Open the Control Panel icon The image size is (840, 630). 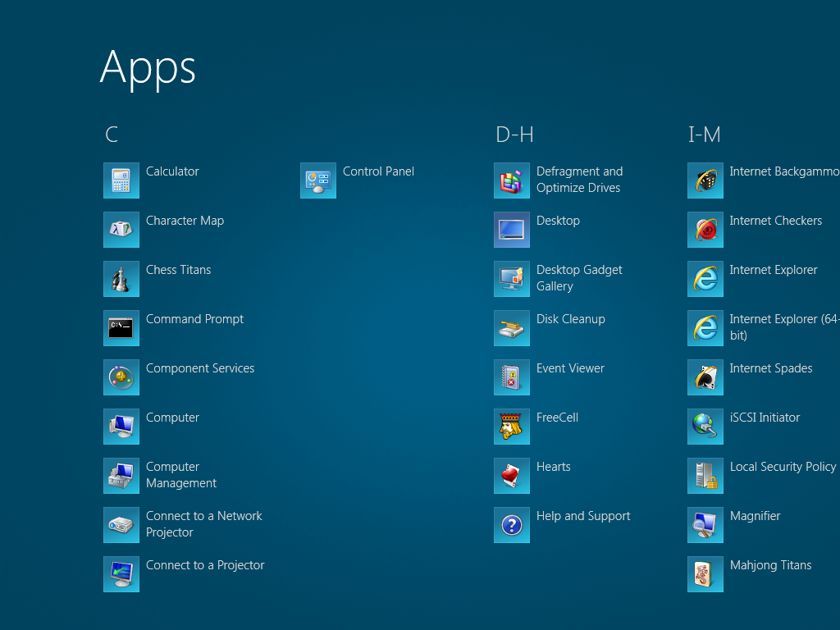coord(318,180)
